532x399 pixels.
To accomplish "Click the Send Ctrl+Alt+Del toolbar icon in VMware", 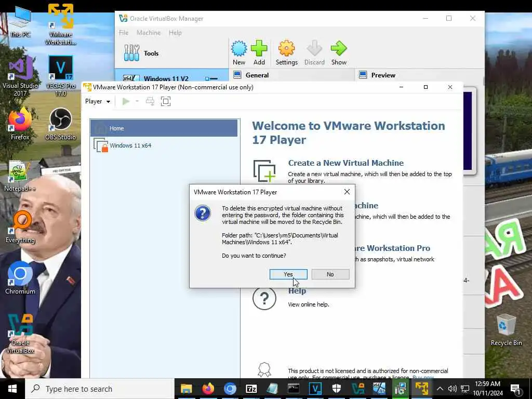I will [150, 101].
